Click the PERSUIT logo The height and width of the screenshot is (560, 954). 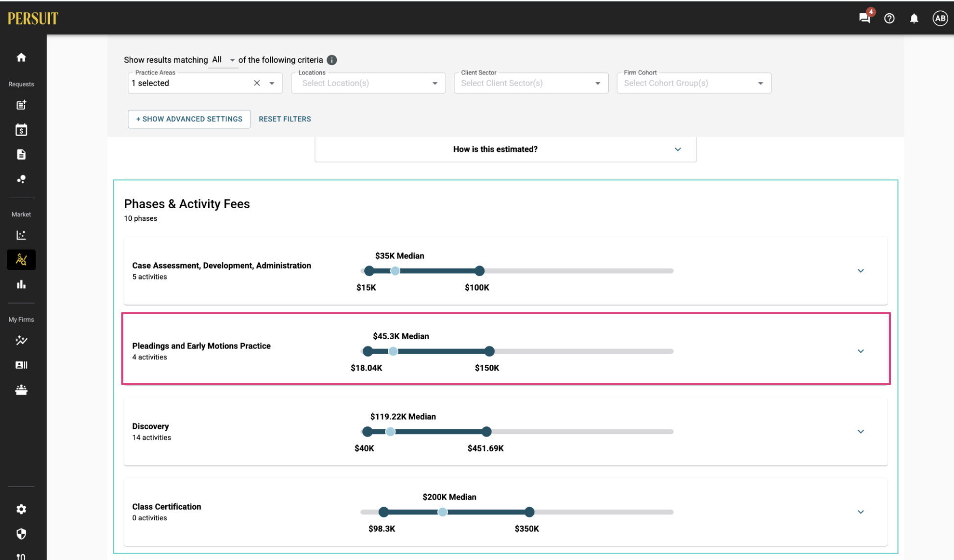coord(33,19)
